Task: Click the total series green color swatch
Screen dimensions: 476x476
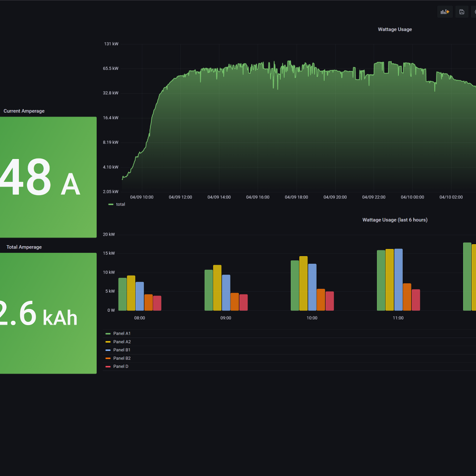Action: (111, 204)
